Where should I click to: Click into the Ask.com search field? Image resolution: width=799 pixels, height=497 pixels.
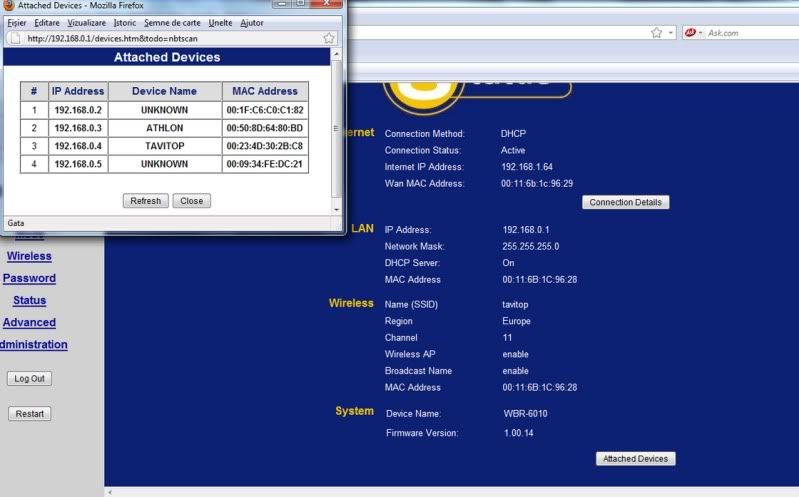(750, 33)
